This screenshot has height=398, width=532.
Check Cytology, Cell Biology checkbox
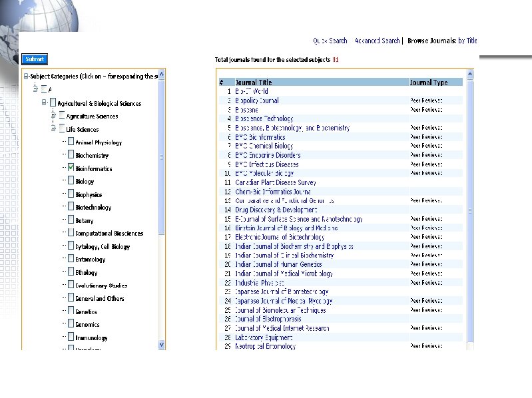[71, 246]
